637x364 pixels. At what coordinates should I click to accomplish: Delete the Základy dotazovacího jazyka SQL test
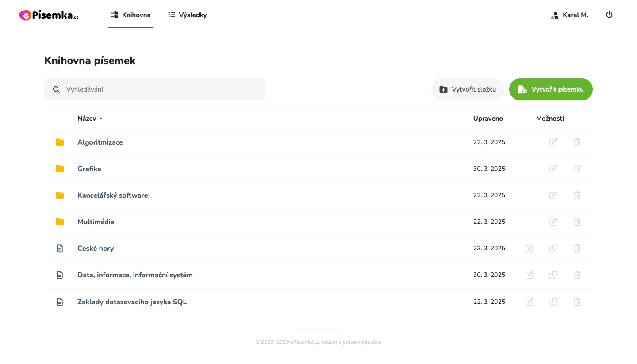[x=577, y=302]
